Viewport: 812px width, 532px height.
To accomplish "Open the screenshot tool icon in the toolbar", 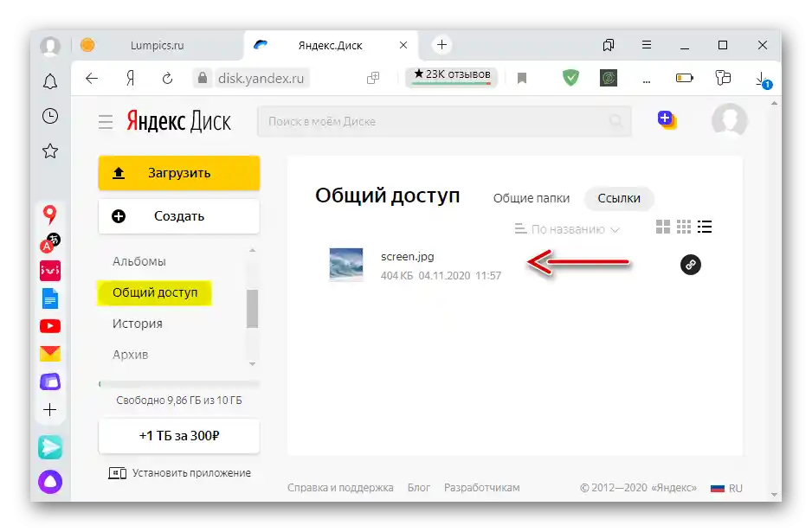I will coord(723,78).
